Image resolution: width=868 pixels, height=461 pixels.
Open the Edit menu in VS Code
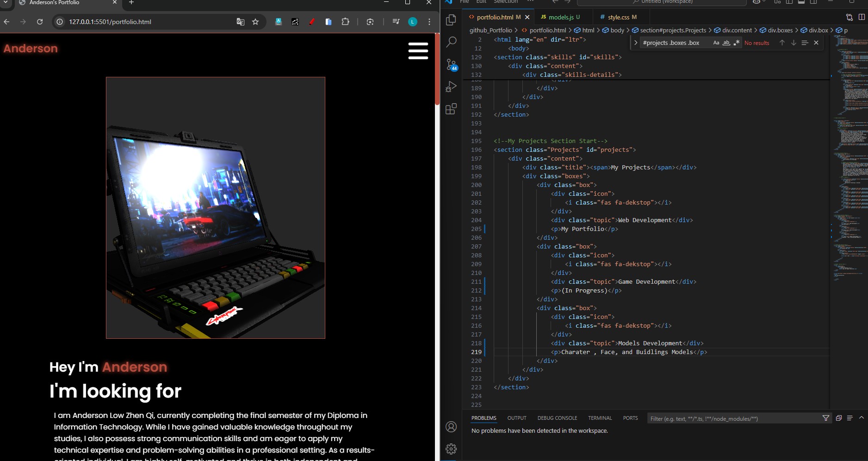[481, 2]
